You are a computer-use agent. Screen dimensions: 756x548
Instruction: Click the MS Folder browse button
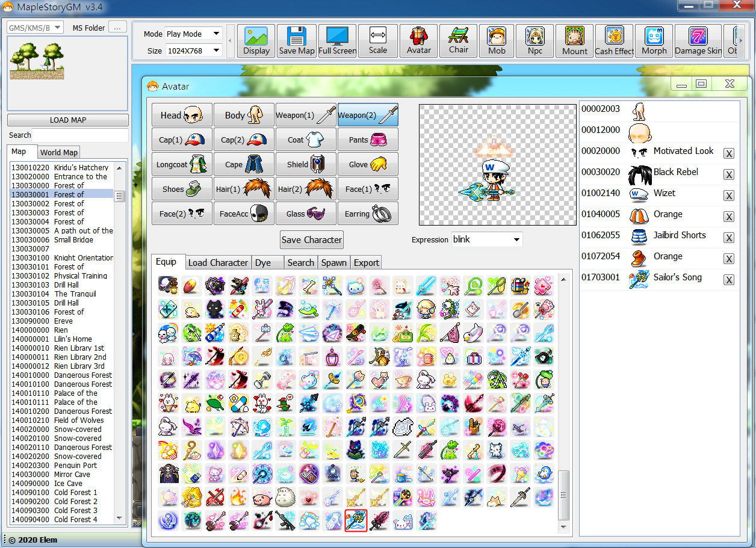coord(118,28)
